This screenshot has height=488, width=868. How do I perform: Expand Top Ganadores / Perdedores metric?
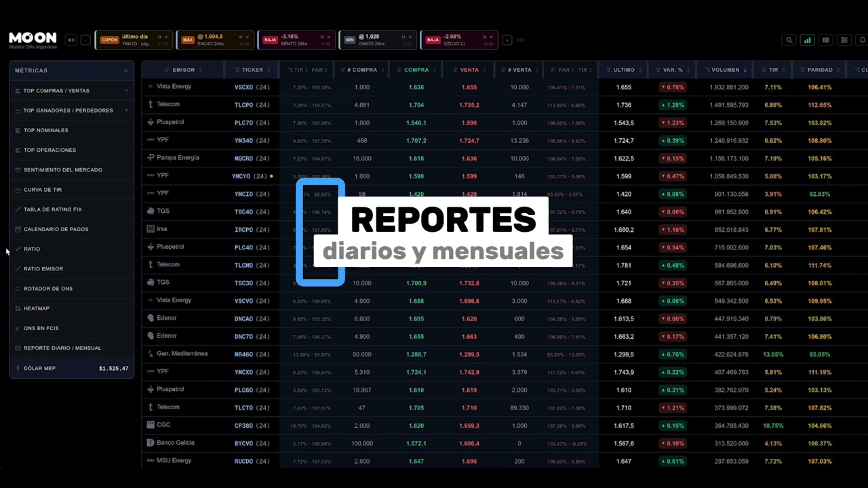tap(71, 110)
